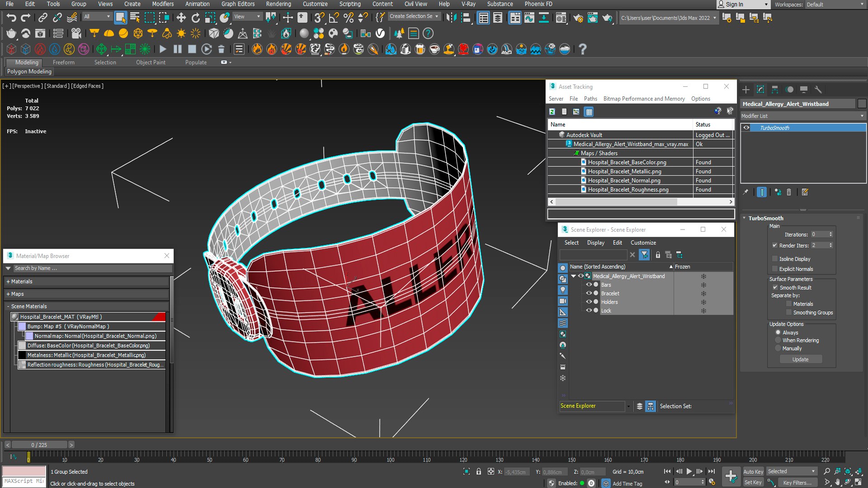The image size is (868, 488).
Task: Collapse the TurboSmooth rollout
Action: 745,218
